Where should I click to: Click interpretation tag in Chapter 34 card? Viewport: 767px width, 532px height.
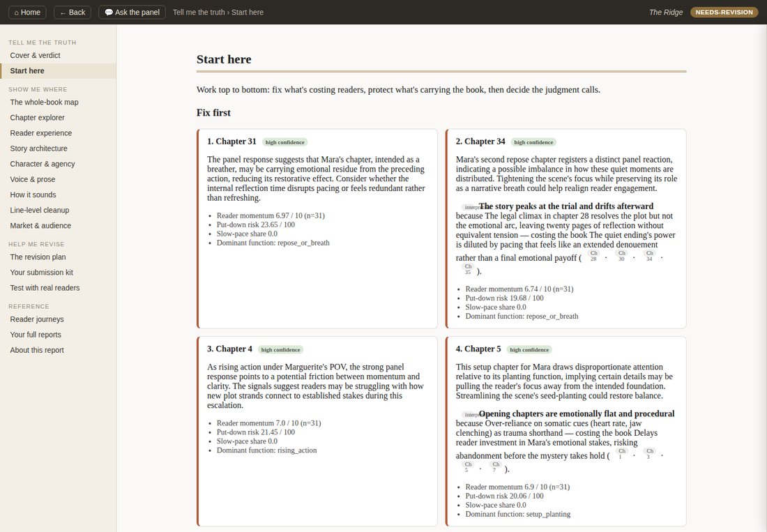click(471, 207)
